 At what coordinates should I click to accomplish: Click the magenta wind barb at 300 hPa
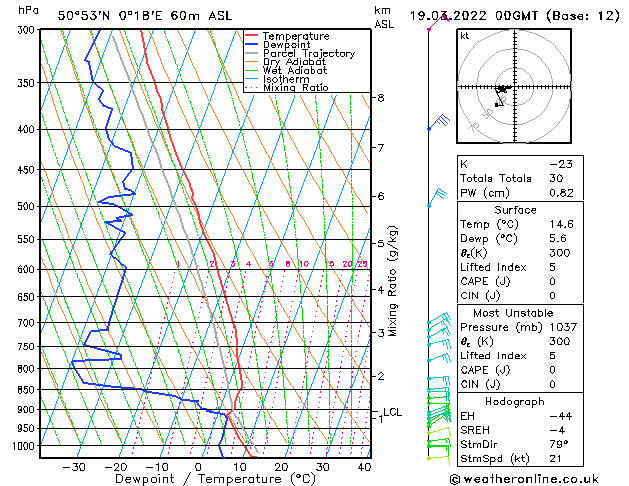[x=438, y=22]
